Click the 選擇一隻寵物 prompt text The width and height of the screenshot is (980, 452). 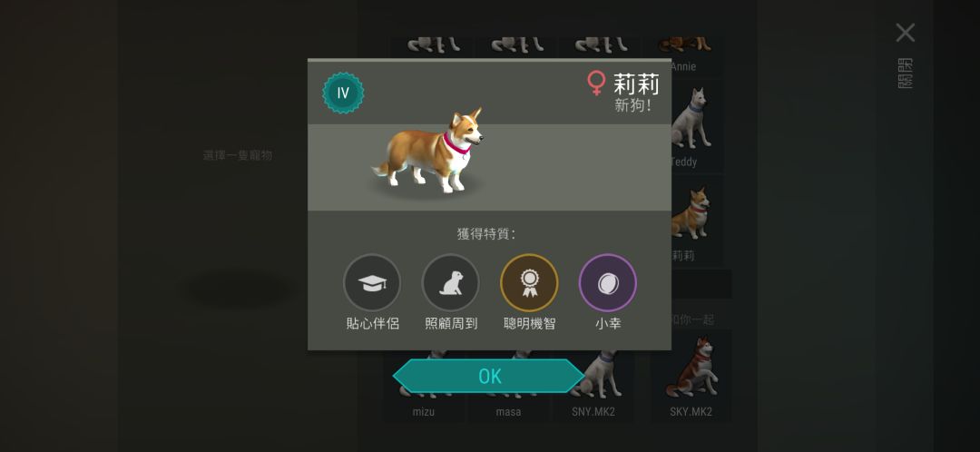click(x=238, y=155)
